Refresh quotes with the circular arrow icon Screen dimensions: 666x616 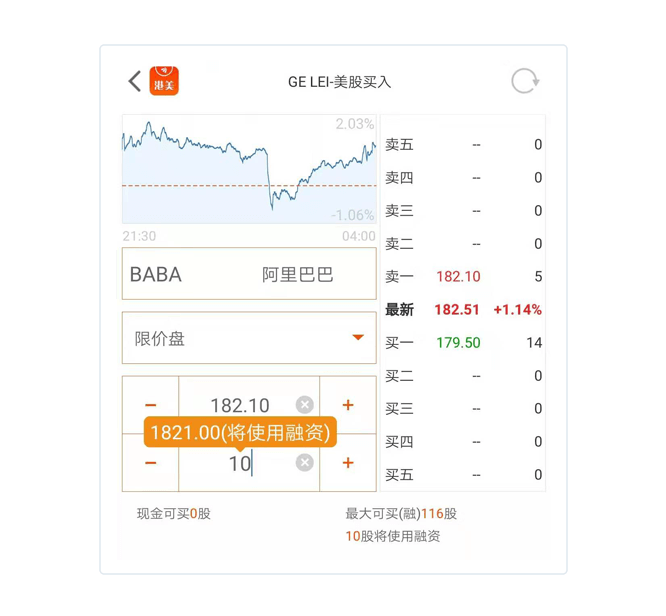pyautogui.click(x=525, y=81)
